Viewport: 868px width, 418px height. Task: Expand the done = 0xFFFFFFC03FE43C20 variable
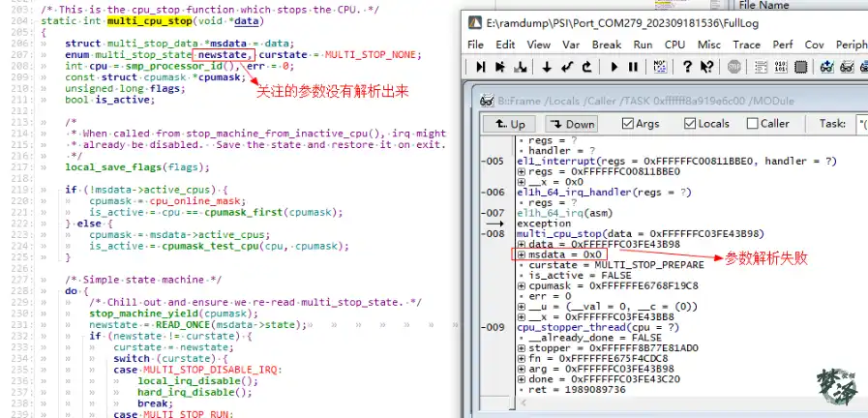point(522,380)
